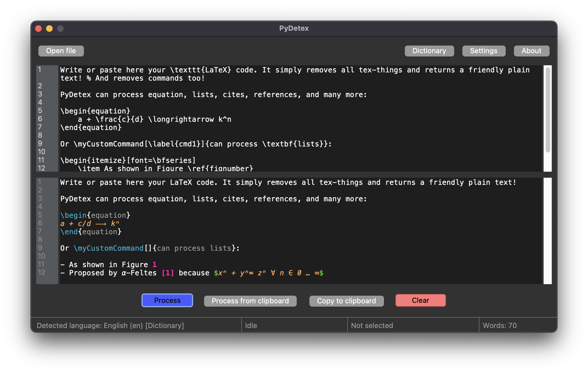Open the Settings panel

click(x=484, y=50)
